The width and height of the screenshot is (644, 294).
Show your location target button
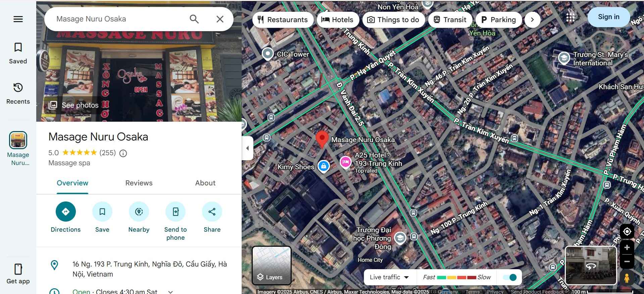click(627, 231)
